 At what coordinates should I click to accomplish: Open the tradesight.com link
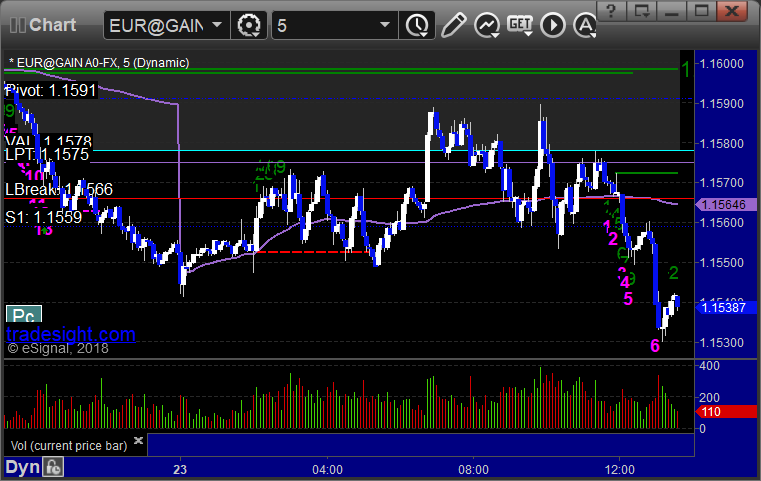pyautogui.click(x=71, y=334)
